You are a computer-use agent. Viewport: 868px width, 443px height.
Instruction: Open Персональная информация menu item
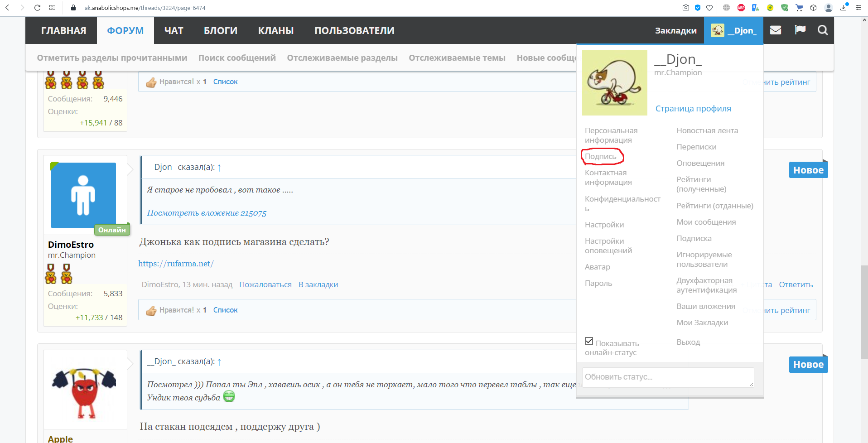coord(611,135)
